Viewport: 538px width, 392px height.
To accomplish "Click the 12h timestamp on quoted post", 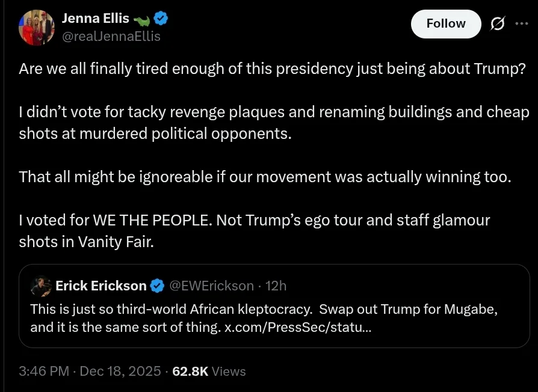I will coord(276,286).
